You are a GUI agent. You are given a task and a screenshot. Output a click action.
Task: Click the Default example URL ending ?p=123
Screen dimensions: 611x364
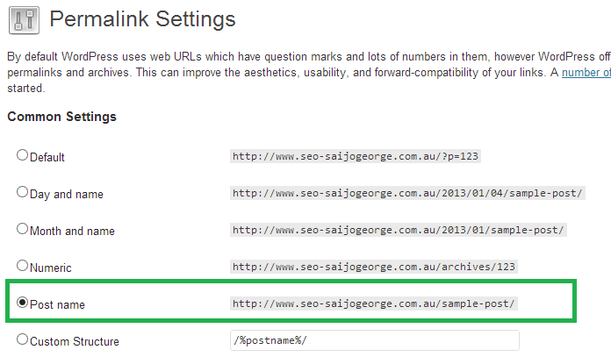pyautogui.click(x=356, y=156)
